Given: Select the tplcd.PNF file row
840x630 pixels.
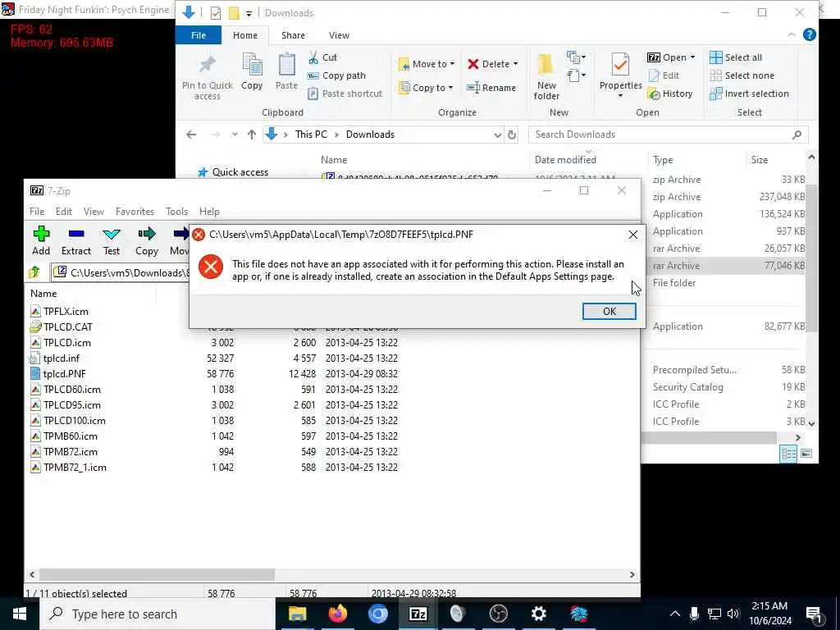Looking at the screenshot, I should (x=214, y=373).
